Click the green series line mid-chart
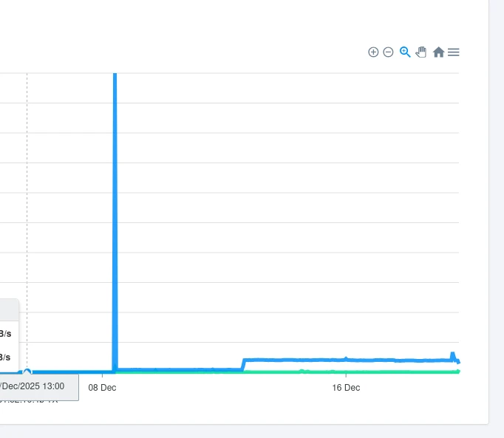The height and width of the screenshot is (438, 504). click(222, 372)
